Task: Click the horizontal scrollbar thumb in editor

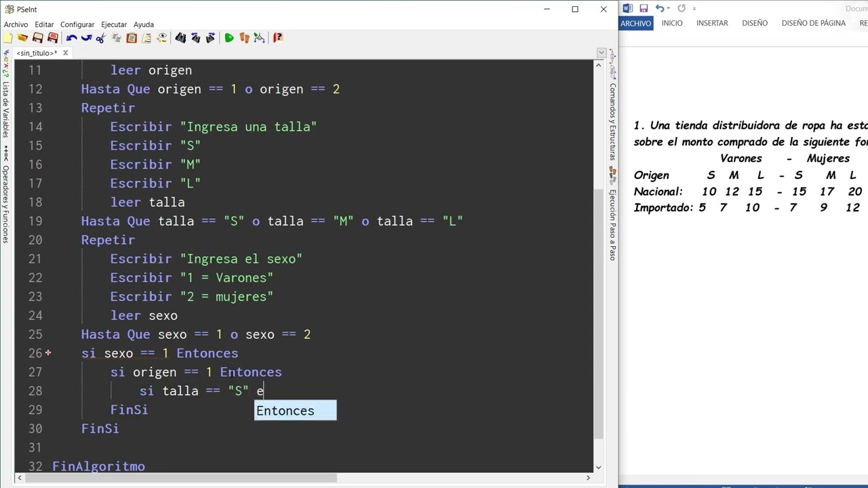Action: 180,478
